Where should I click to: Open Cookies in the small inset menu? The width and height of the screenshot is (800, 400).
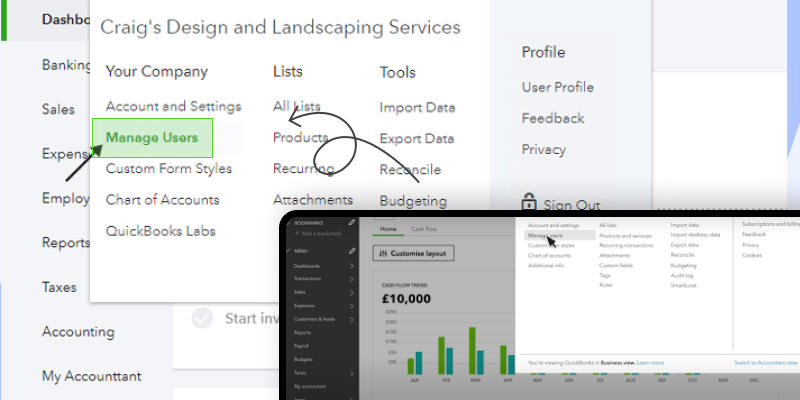coord(752,255)
